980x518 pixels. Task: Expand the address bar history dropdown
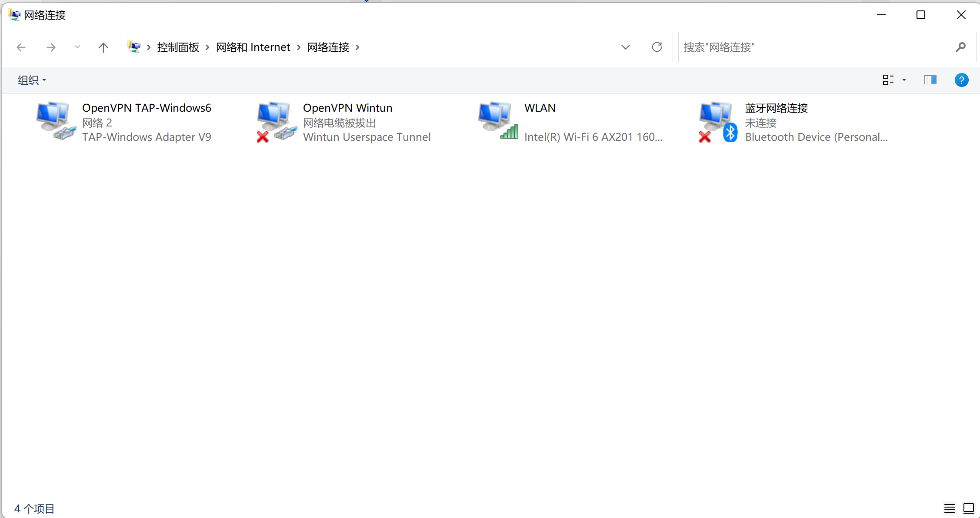pos(626,47)
